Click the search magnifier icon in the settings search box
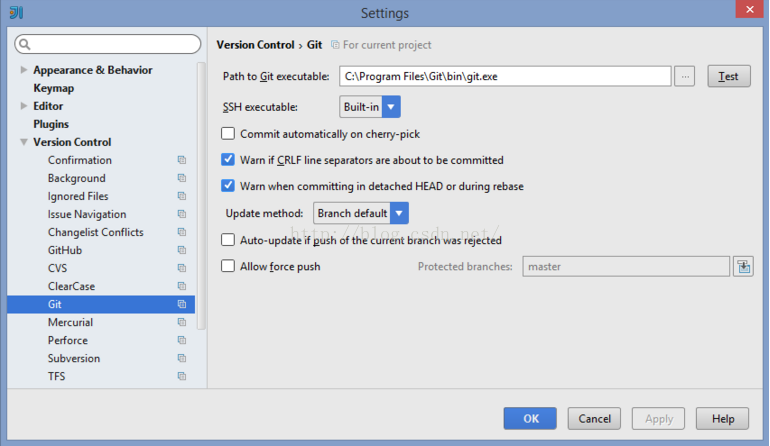This screenshot has height=446, width=770. 24,44
